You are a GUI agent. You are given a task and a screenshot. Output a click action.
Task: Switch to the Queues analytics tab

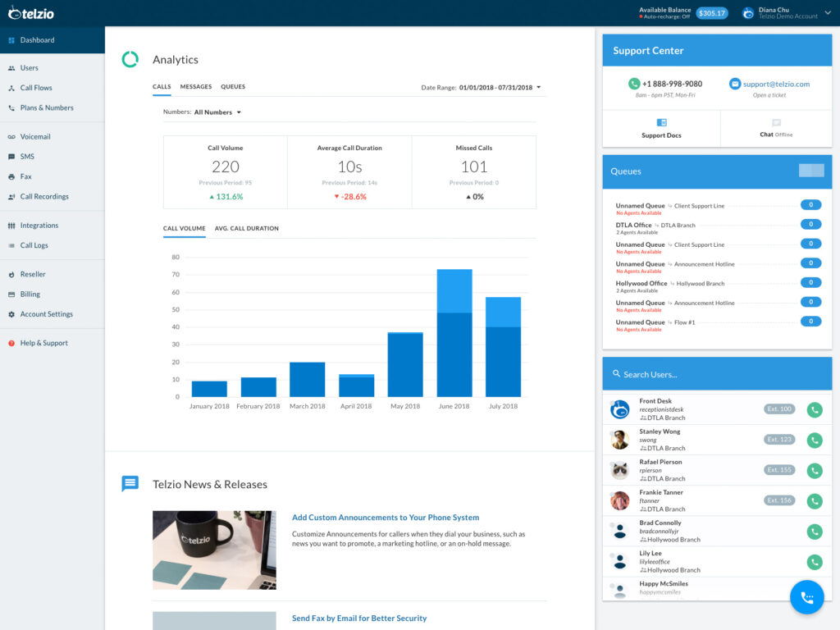(x=233, y=87)
